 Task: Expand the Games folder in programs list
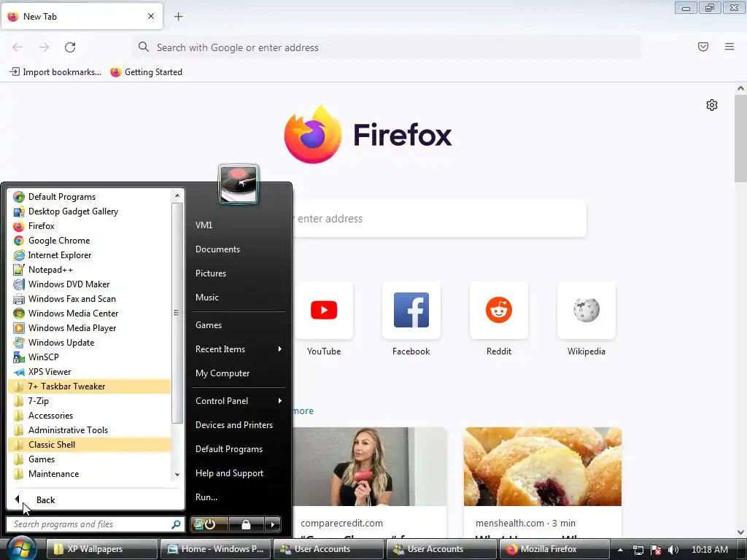coord(89,459)
